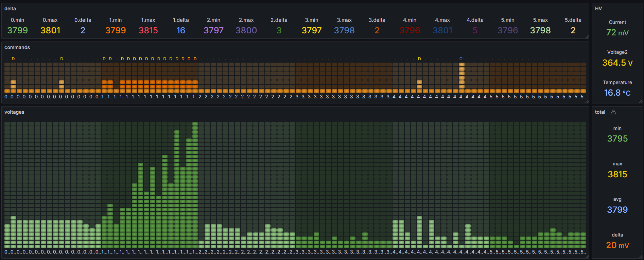Click resize handle of the HV panel
The image size is (644, 260).
click(641, 101)
